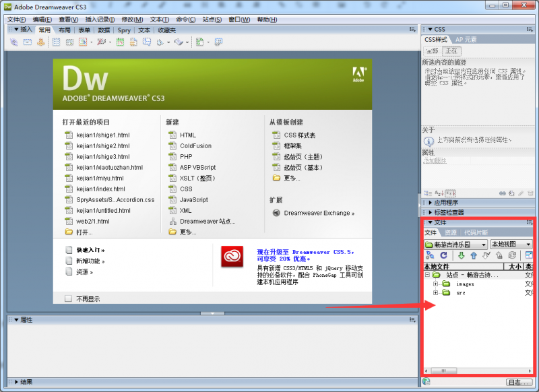Screen dimensions: 539x392
Task: Open the 文件(F) menu
Action: pyautogui.click(x=16, y=20)
